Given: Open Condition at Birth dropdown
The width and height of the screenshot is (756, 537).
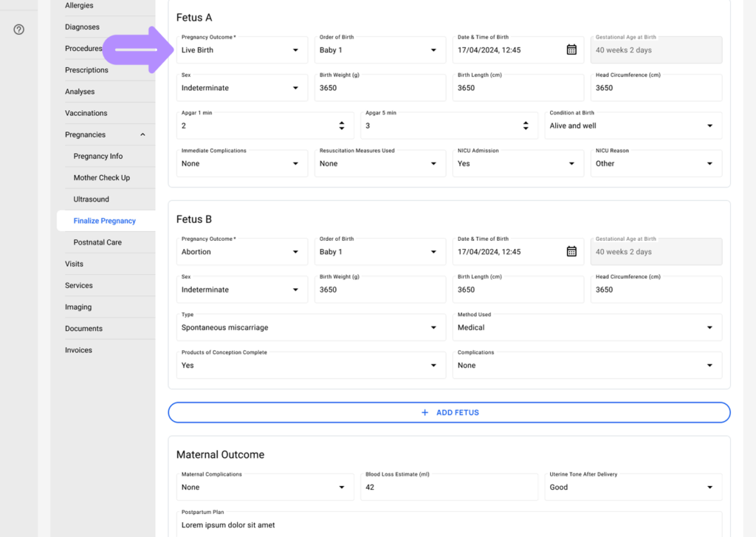Looking at the screenshot, I should (x=634, y=126).
